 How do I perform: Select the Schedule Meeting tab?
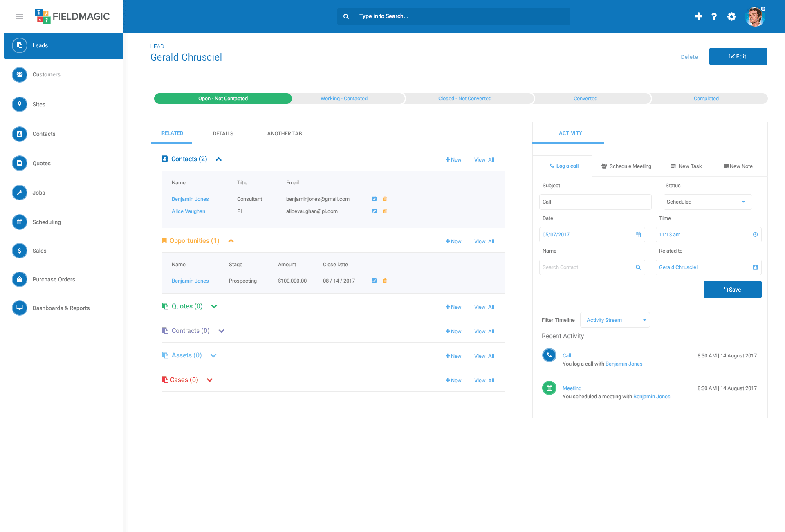pos(626,166)
